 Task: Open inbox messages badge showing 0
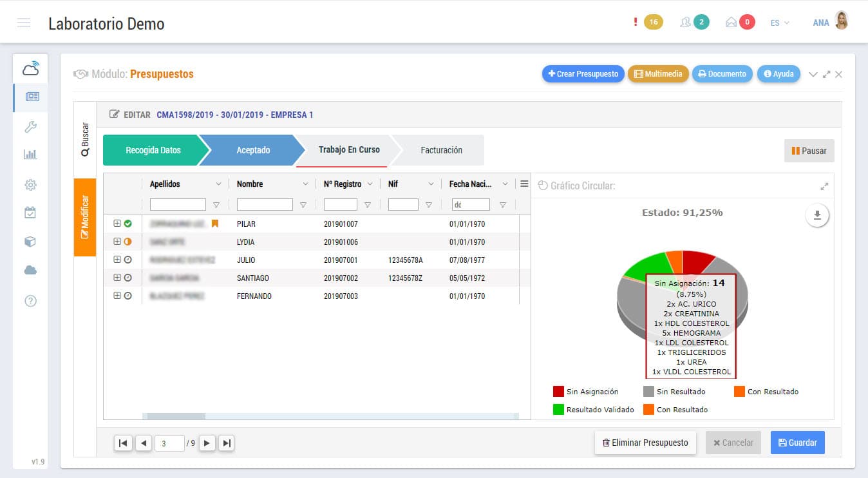747,22
